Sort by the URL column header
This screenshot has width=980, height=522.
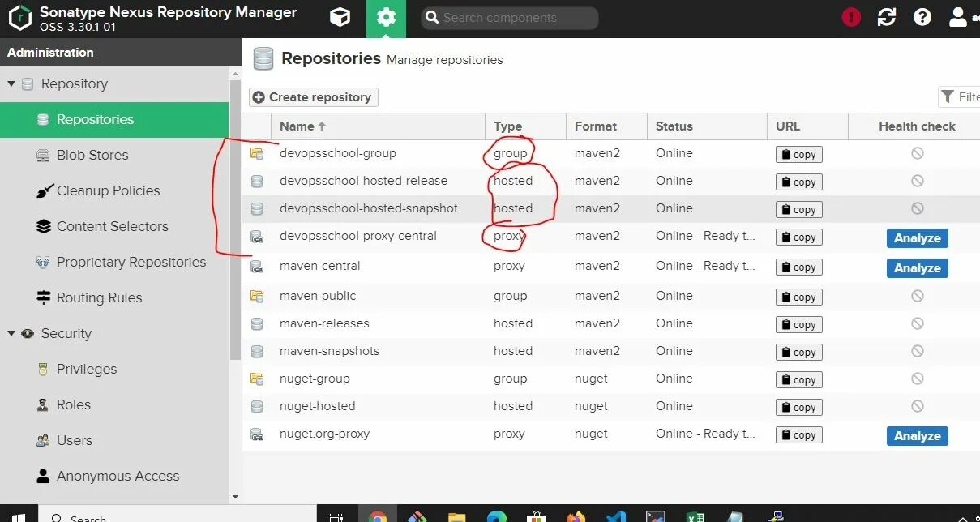point(807,126)
